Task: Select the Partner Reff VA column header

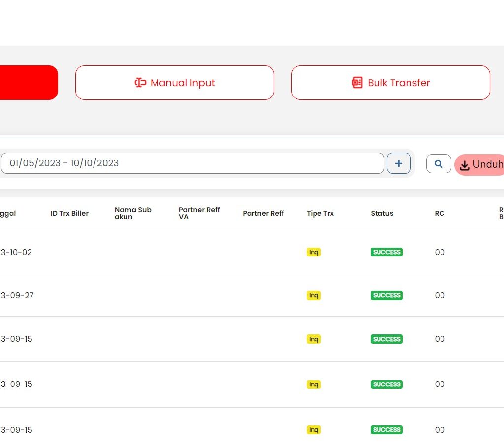Action: (199, 213)
